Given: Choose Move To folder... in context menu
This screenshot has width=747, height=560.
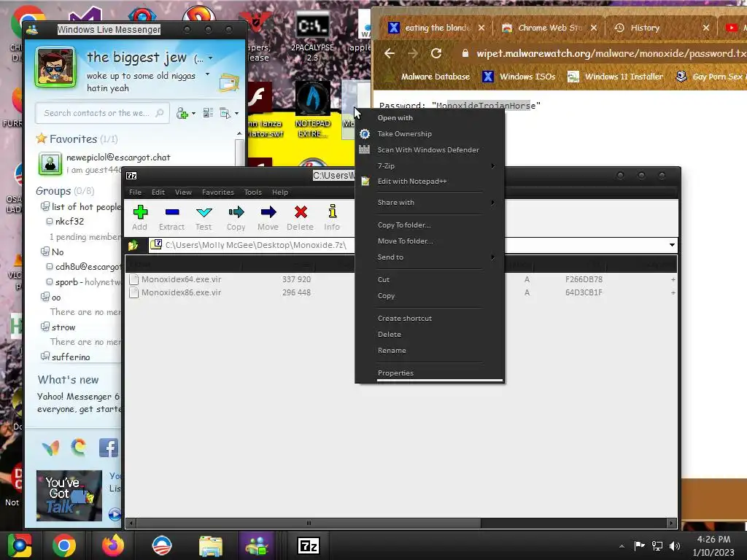Looking at the screenshot, I should (406, 241).
